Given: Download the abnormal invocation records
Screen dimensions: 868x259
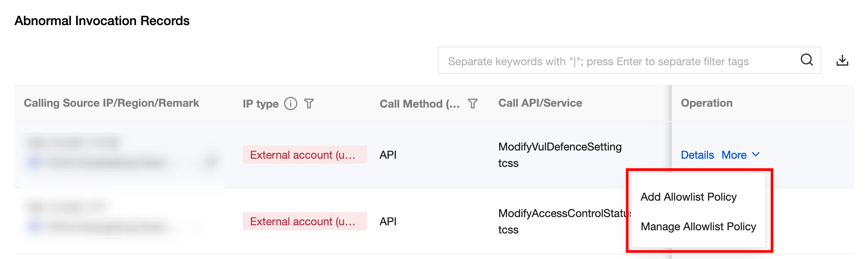Looking at the screenshot, I should [x=842, y=60].
